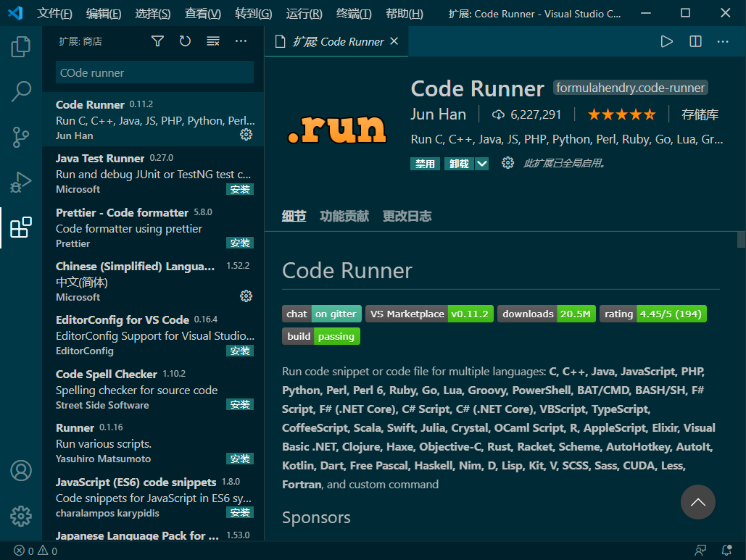Image resolution: width=746 pixels, height=560 pixels.
Task: Click the 卸载 button
Action: click(459, 164)
